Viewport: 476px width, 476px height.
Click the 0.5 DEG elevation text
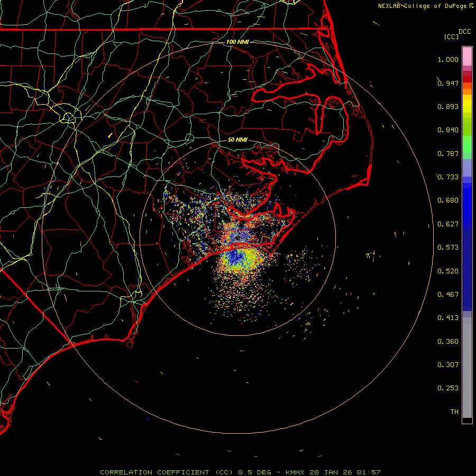(x=255, y=472)
